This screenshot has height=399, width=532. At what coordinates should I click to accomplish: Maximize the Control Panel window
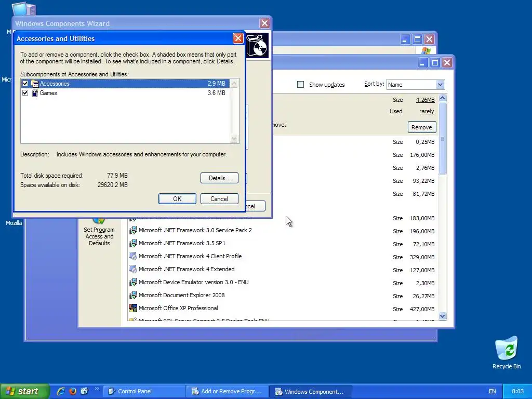point(417,39)
